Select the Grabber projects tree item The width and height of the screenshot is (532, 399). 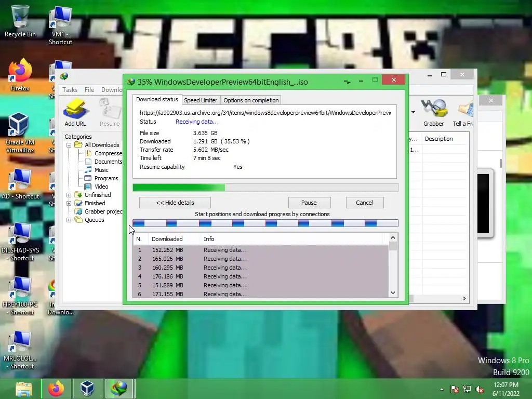click(x=99, y=211)
